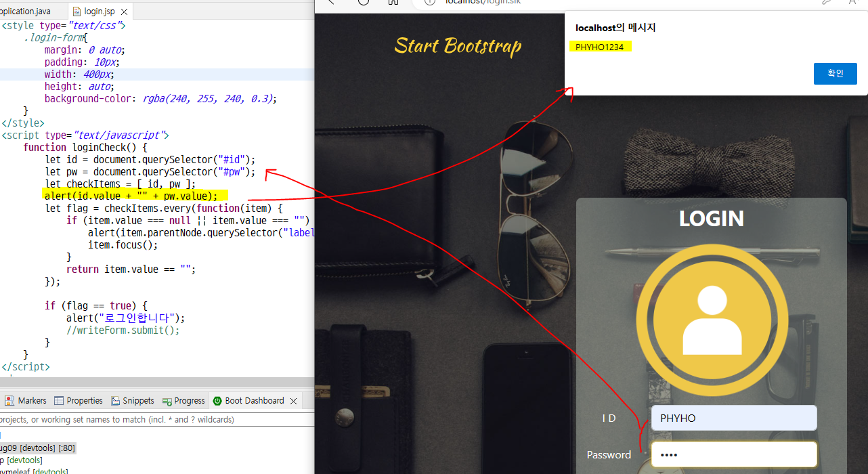Click the background-color rgba code line

161,99
